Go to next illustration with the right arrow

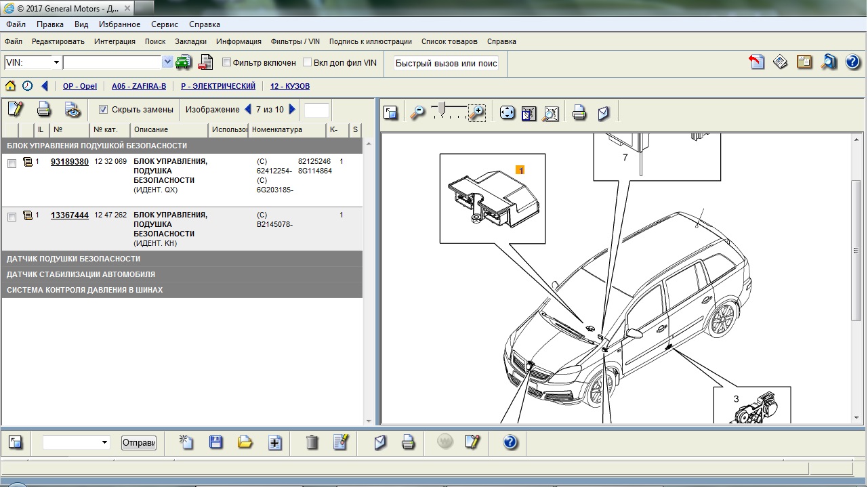(293, 109)
